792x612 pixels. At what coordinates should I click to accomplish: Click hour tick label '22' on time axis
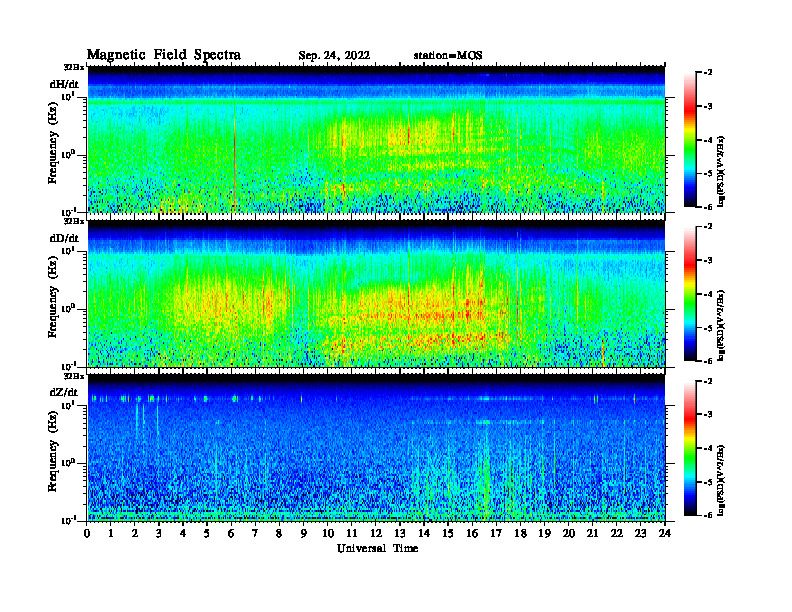point(616,533)
